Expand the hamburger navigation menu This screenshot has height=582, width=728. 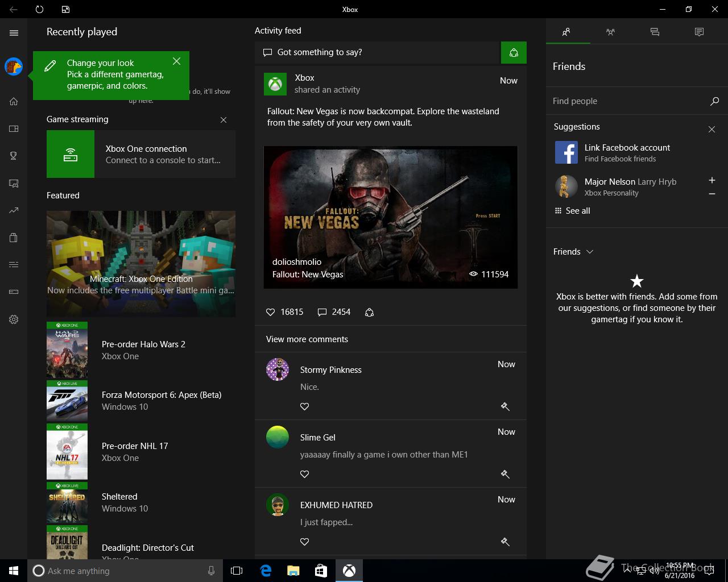14,33
